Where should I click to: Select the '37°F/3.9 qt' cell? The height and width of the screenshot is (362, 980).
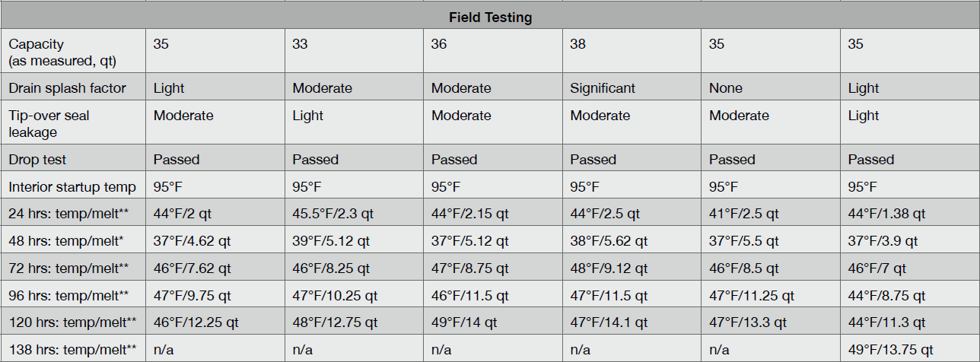coord(883,242)
